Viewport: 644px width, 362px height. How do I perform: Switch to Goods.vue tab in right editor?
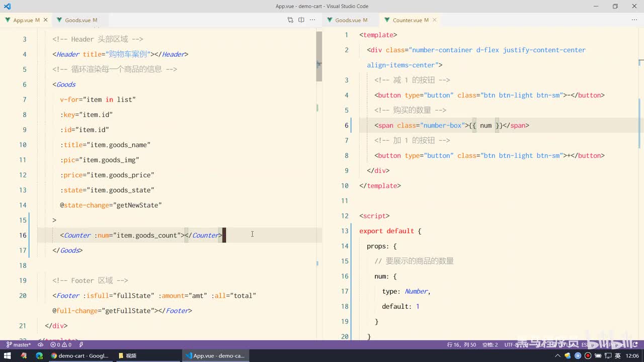coord(348,20)
